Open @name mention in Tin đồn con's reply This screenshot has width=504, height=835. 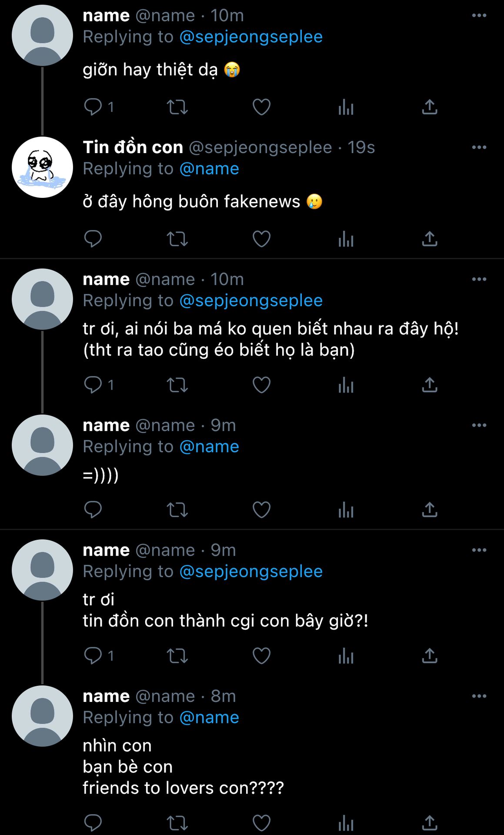(209, 169)
